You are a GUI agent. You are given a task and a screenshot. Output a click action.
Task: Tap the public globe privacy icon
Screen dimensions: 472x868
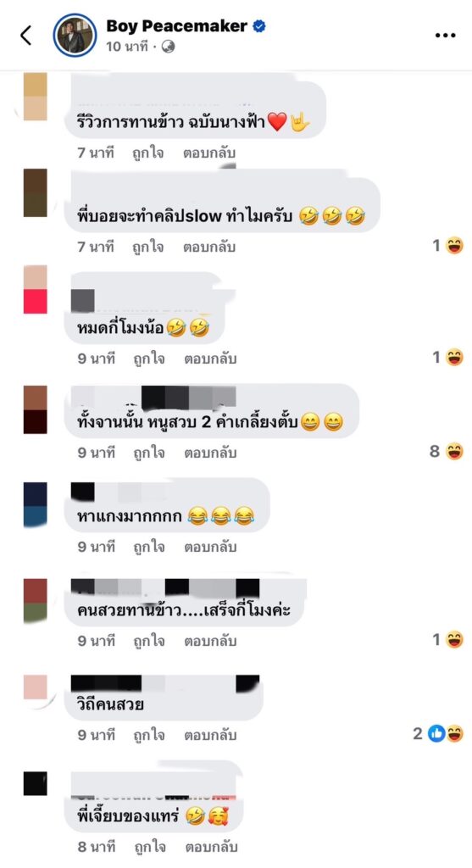pos(168,47)
